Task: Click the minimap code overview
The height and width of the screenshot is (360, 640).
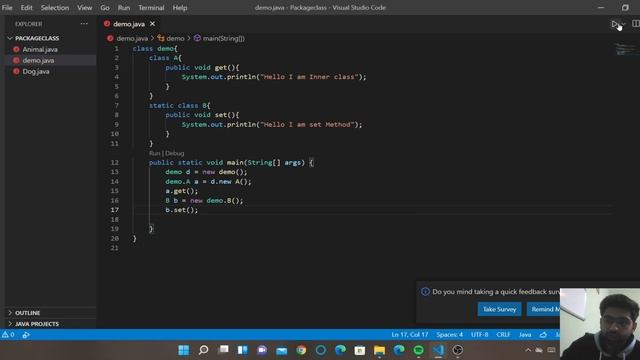Action: point(626,49)
